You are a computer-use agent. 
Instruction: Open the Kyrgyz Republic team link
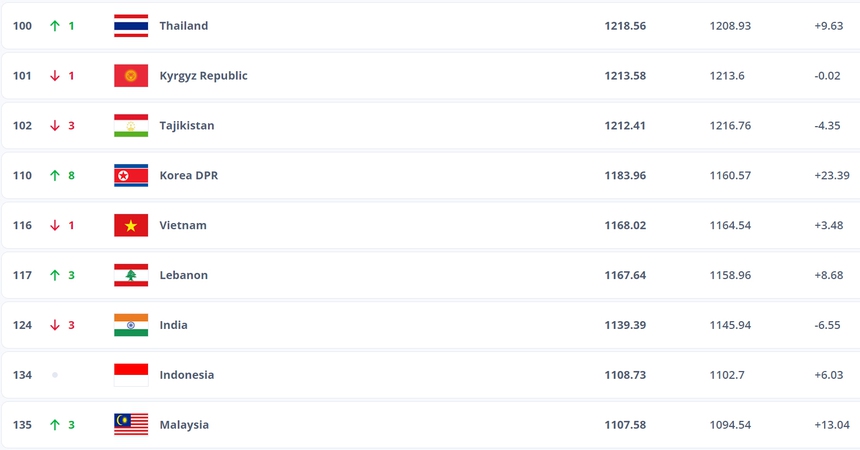pyautogui.click(x=203, y=76)
